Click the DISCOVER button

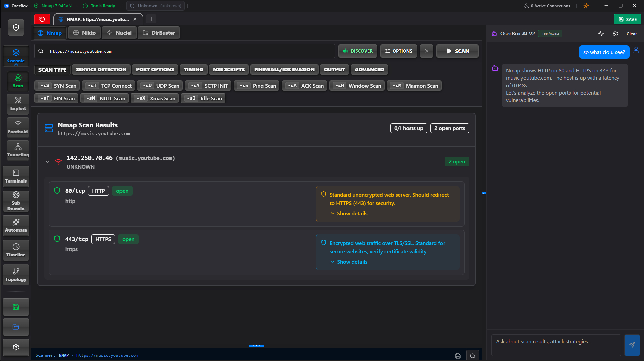(x=358, y=51)
